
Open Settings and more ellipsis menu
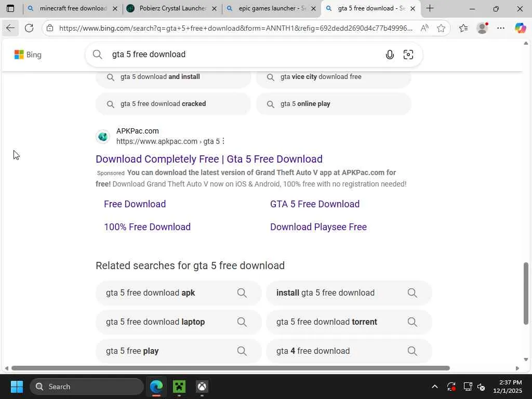coord(501,28)
